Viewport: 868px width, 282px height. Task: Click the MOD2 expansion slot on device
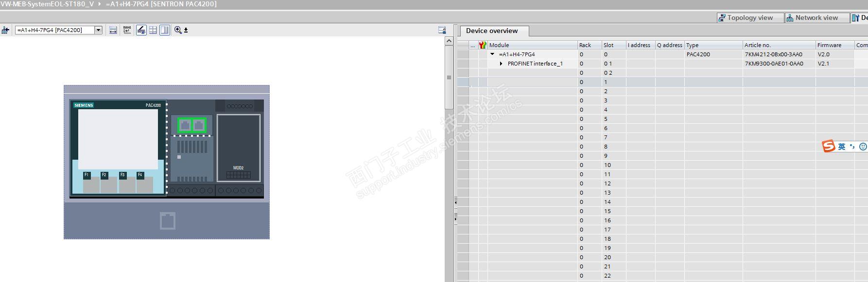239,148
